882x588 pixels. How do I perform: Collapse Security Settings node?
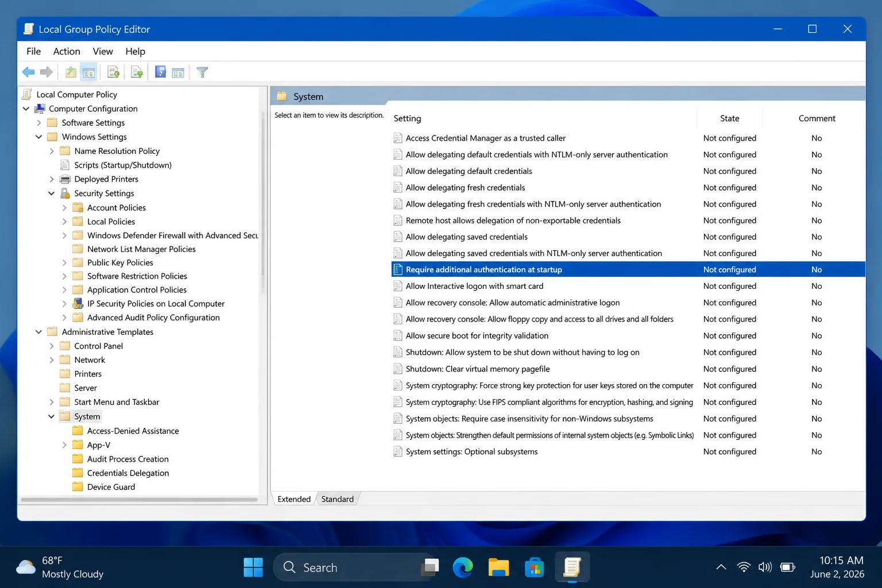click(x=51, y=194)
